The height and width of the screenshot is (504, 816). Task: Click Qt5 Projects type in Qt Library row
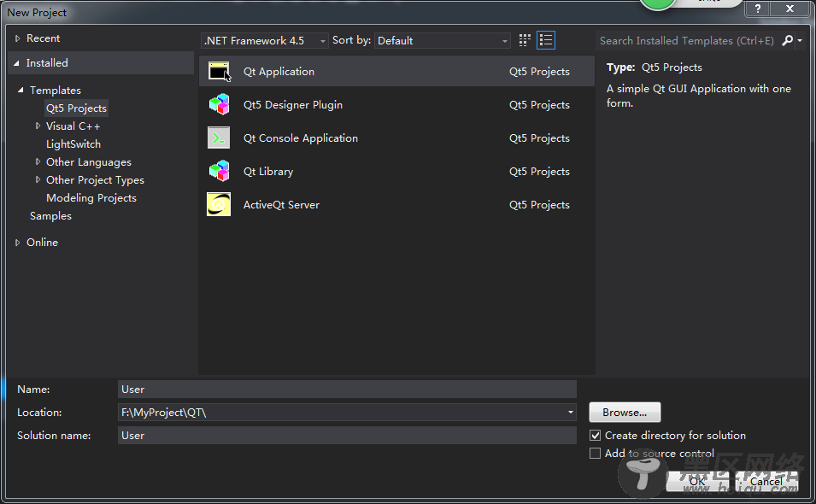point(539,171)
